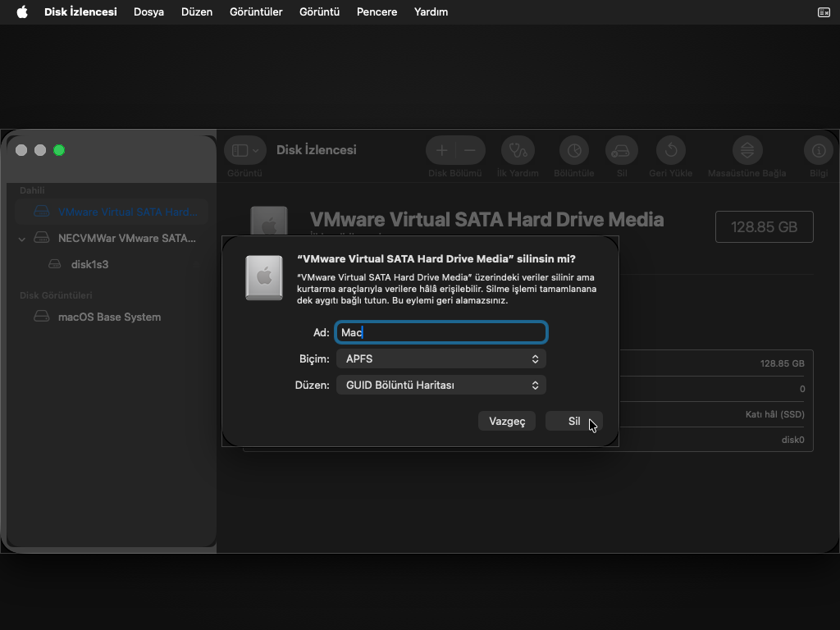Screen dimensions: 840x630
Task: Click inside the Ad name field
Action: (x=441, y=332)
